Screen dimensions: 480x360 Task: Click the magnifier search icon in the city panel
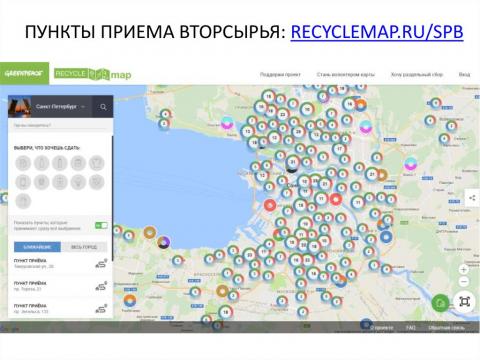103,107
